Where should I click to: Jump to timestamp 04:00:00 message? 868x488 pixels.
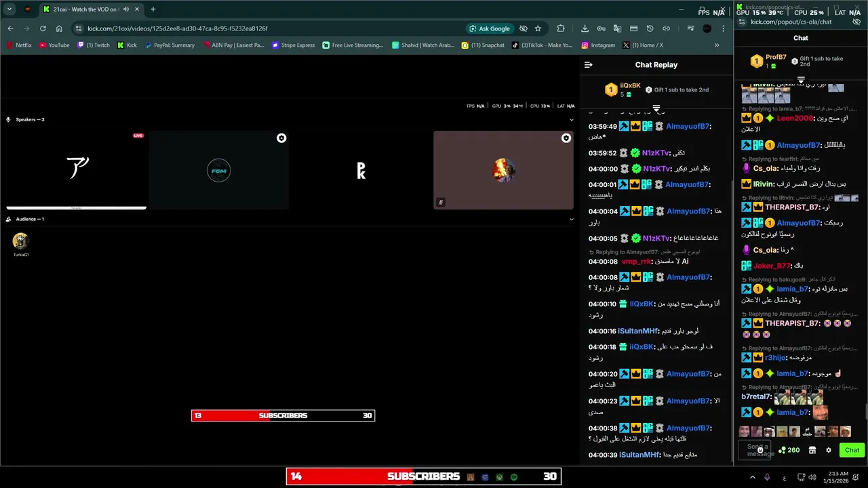(603, 169)
